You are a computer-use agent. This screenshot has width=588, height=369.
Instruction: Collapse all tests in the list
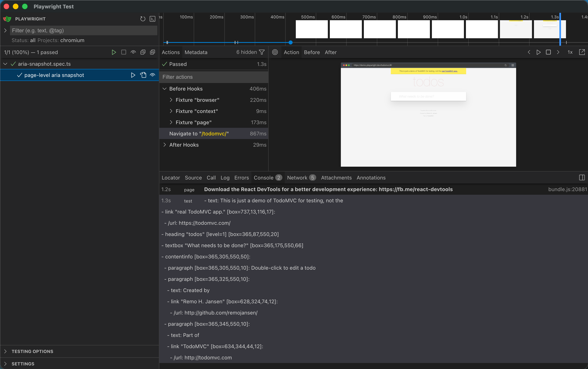pyautogui.click(x=143, y=52)
